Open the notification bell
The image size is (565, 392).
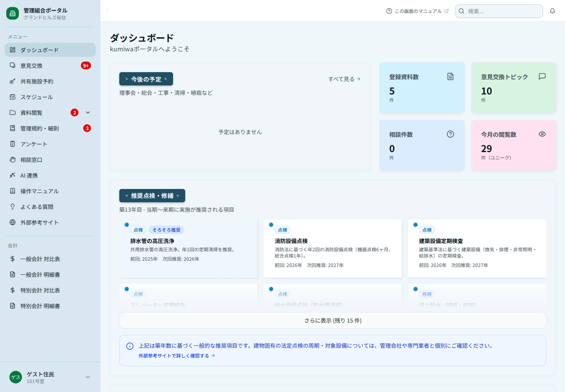552,11
